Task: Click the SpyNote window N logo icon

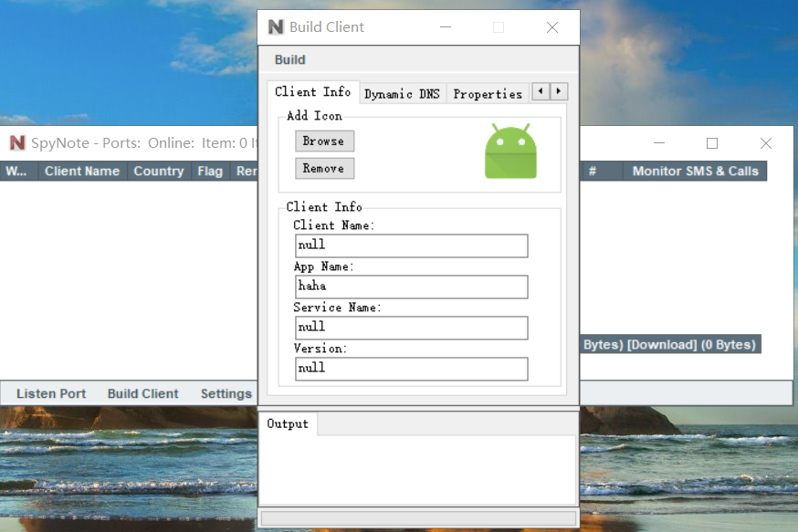Action: (17, 143)
